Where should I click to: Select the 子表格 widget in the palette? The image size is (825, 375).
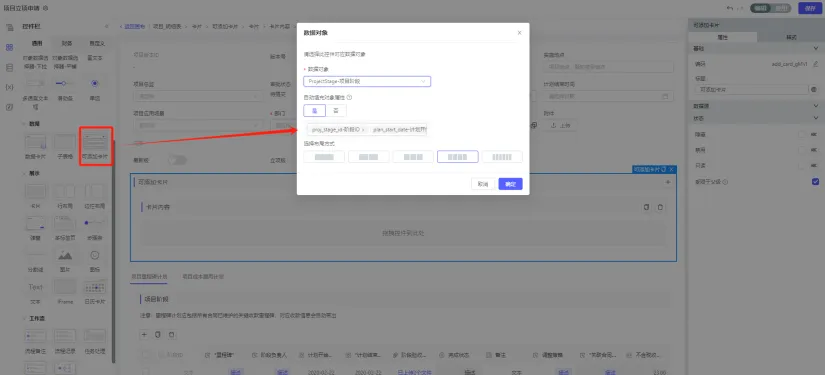(x=65, y=146)
